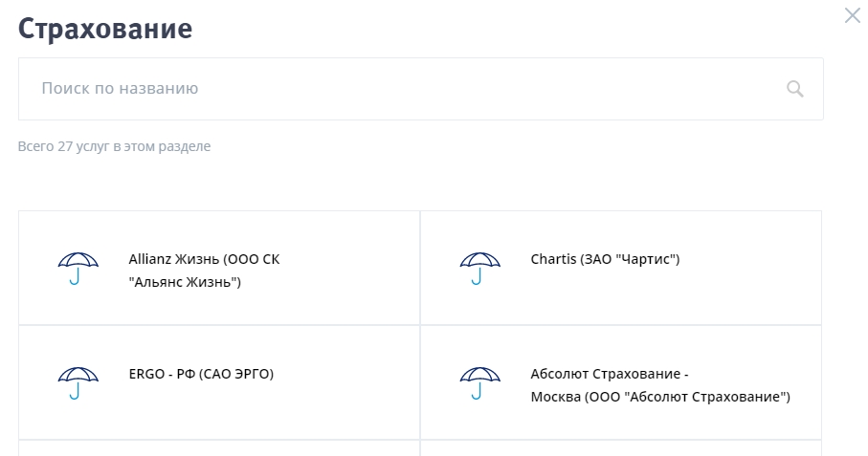Open the Allianz Жизнь (ООО СК "Альянс Жизнь") link
Viewport: 868px width, 456px height.
pos(204,271)
